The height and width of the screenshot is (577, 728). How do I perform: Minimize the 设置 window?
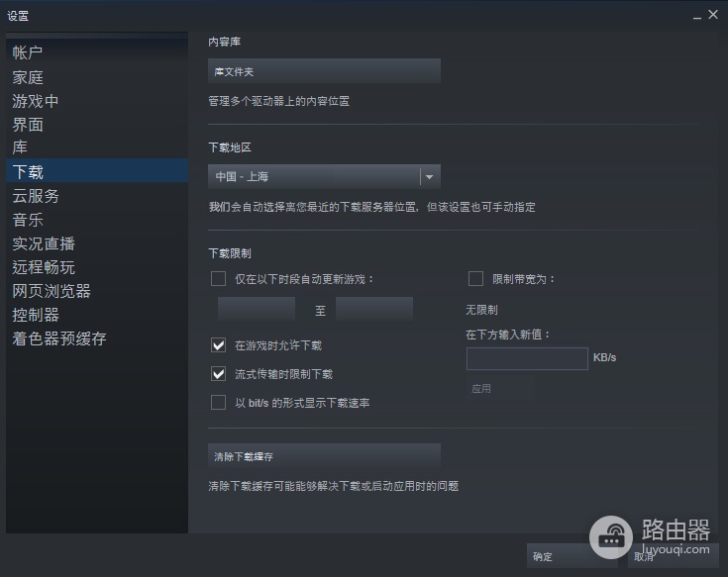[697, 16]
